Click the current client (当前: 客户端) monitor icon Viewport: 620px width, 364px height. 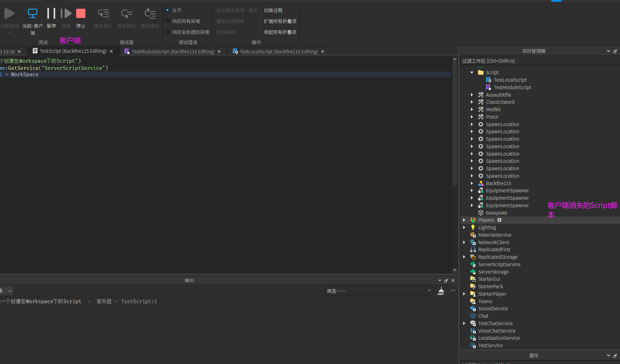33,13
